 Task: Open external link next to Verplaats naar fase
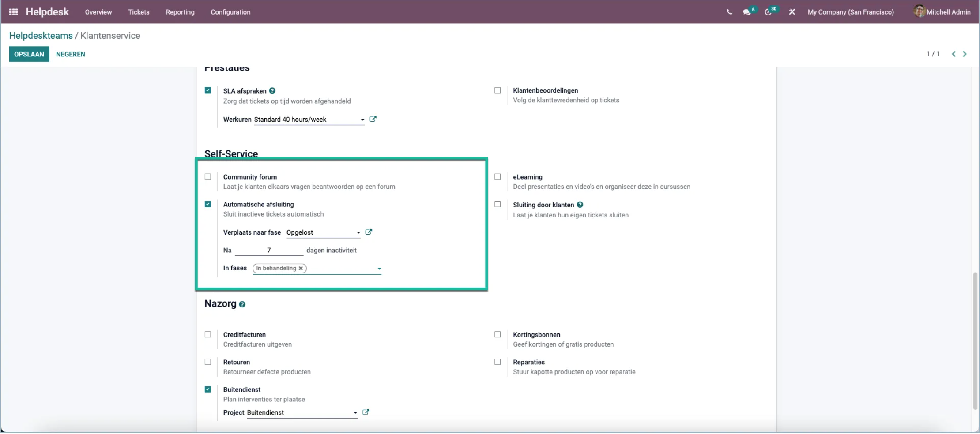369,232
